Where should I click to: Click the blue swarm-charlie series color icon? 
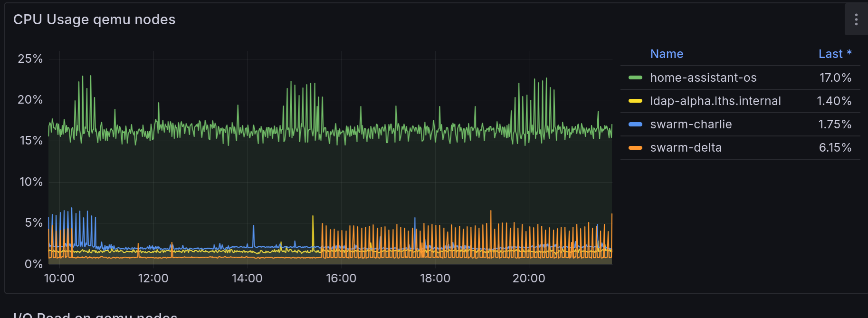pos(635,124)
